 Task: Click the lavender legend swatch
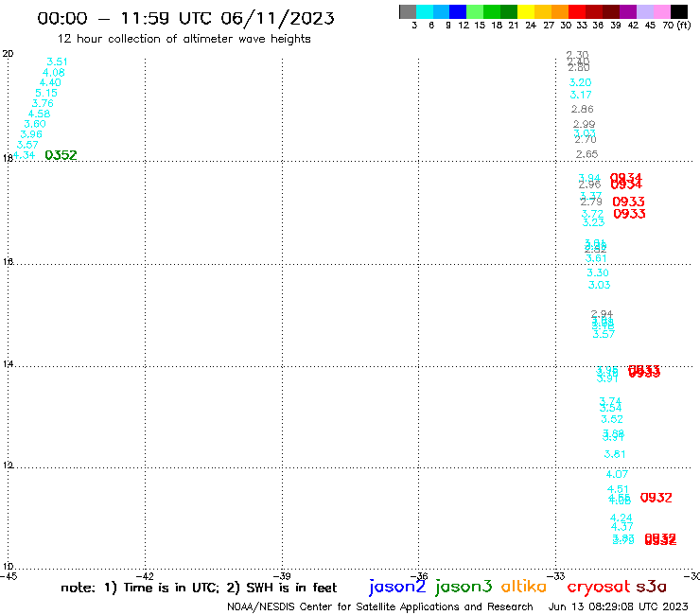click(x=644, y=11)
